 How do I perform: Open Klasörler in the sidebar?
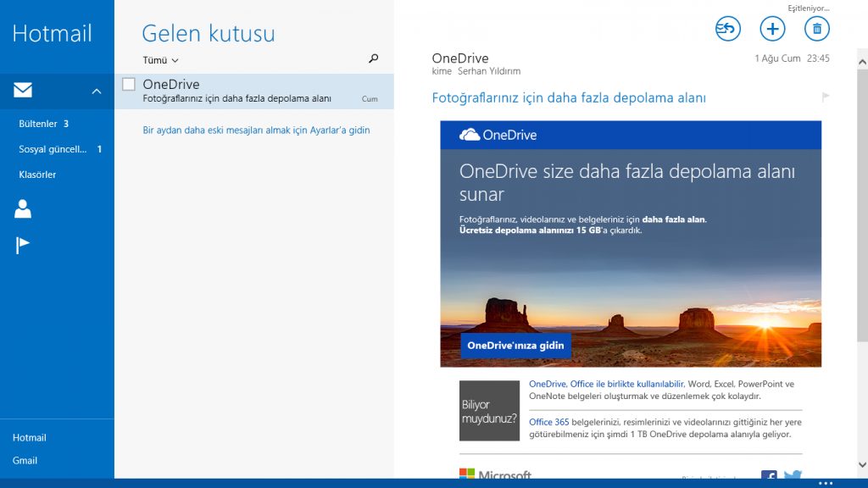tap(37, 175)
